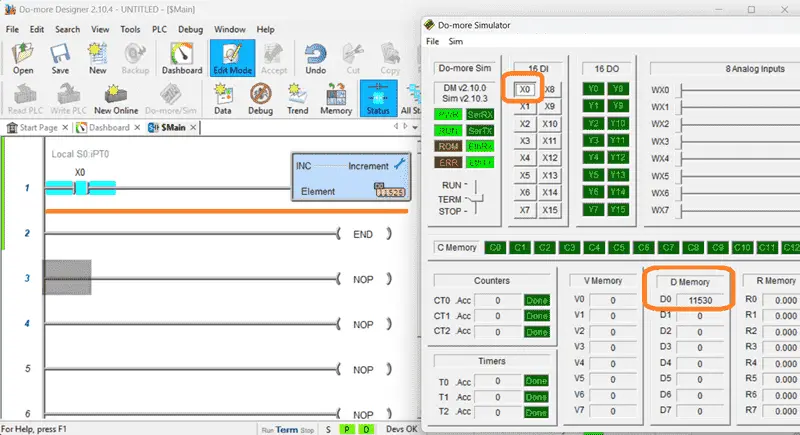This screenshot has width=800, height=435.
Task: Open the Sim menu in Simulator
Action: pyautogui.click(x=456, y=41)
